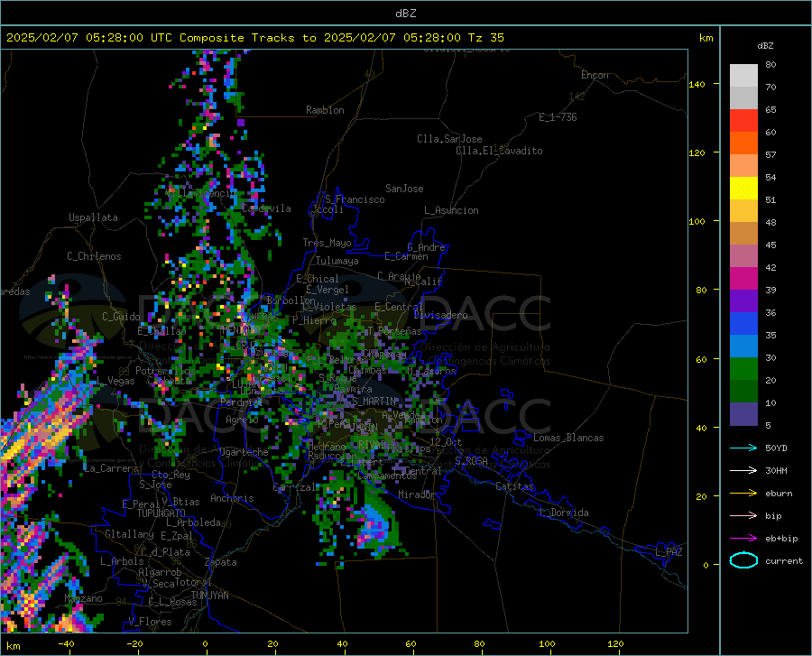The width and height of the screenshot is (812, 656).
Task: Click the SanJose map label
Action: (x=404, y=189)
